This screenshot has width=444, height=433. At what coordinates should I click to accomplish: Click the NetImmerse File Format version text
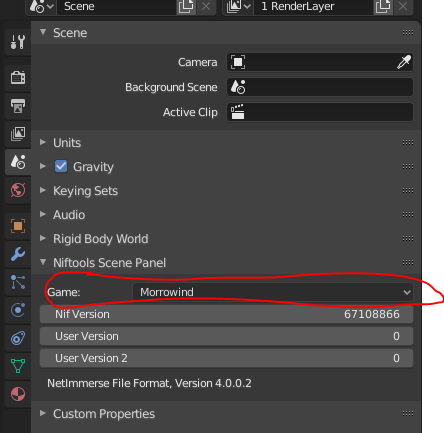point(149,383)
